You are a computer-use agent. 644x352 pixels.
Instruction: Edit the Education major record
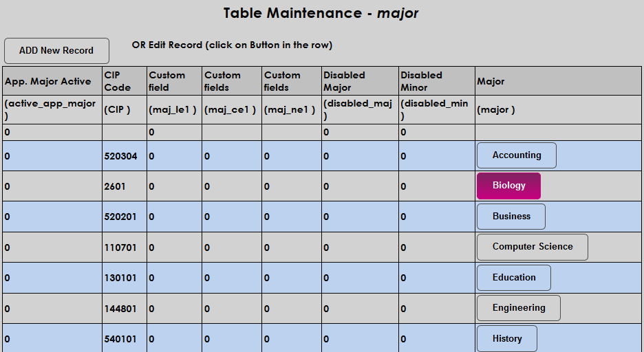click(513, 278)
